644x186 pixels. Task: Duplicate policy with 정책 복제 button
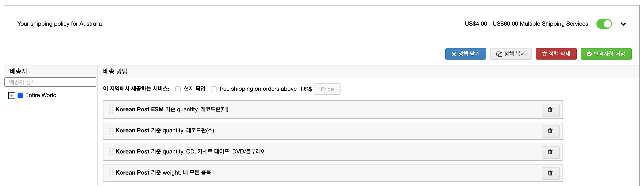point(511,54)
